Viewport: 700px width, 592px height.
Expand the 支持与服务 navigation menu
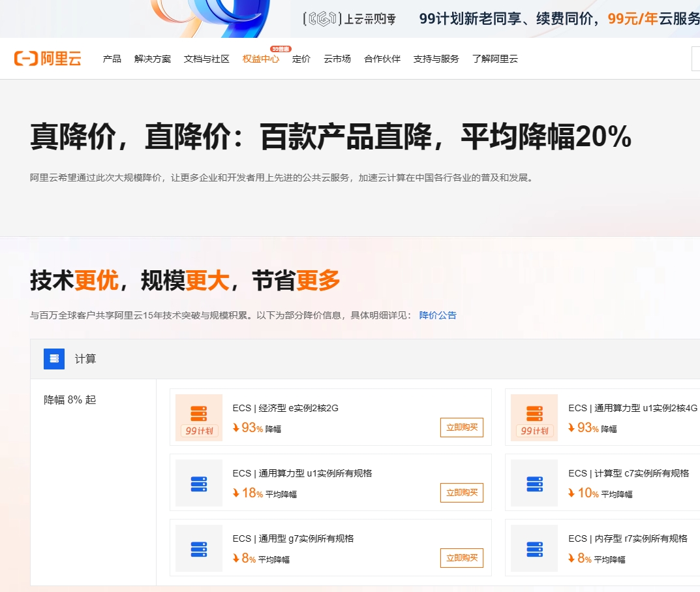436,59
